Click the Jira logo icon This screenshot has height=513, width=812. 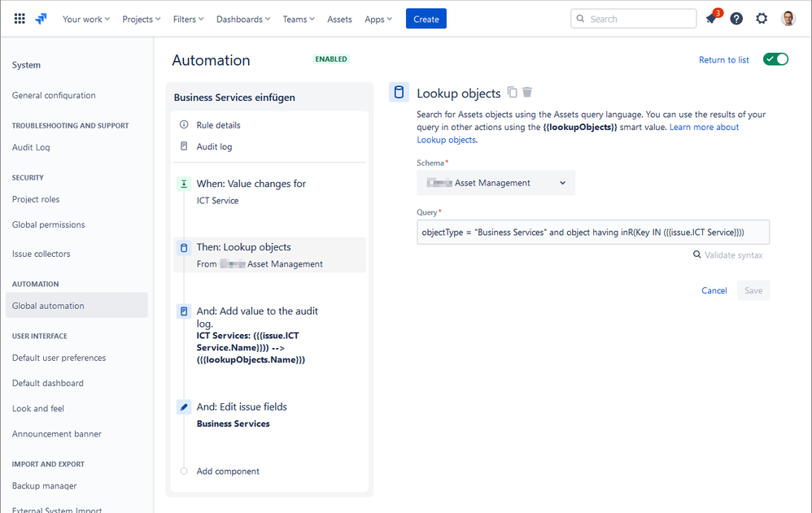pos(41,20)
